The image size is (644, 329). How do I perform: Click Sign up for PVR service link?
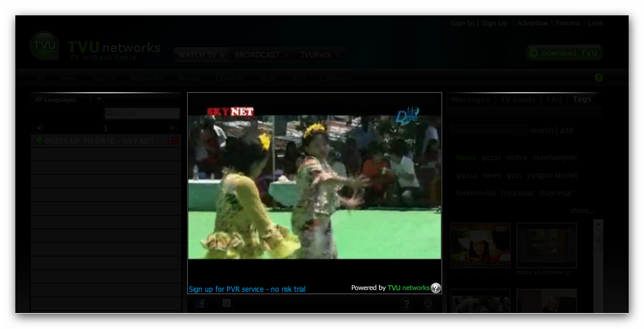[247, 289]
